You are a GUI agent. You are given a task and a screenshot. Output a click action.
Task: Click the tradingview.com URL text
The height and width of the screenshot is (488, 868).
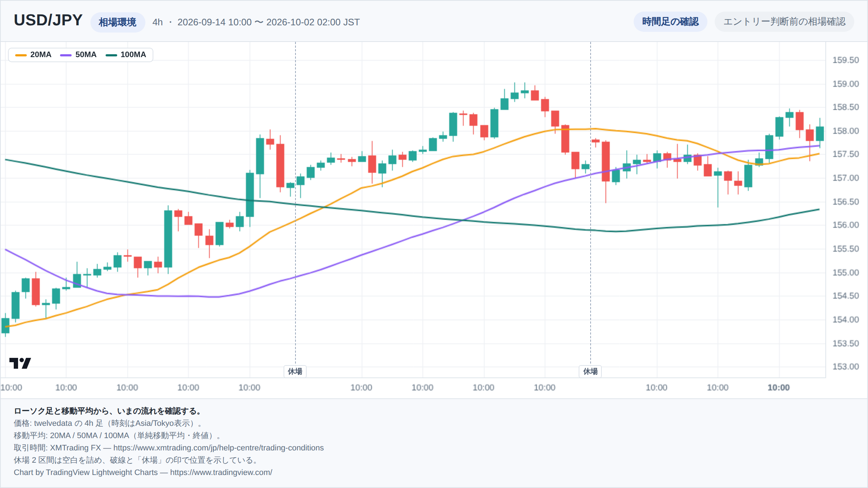click(221, 472)
